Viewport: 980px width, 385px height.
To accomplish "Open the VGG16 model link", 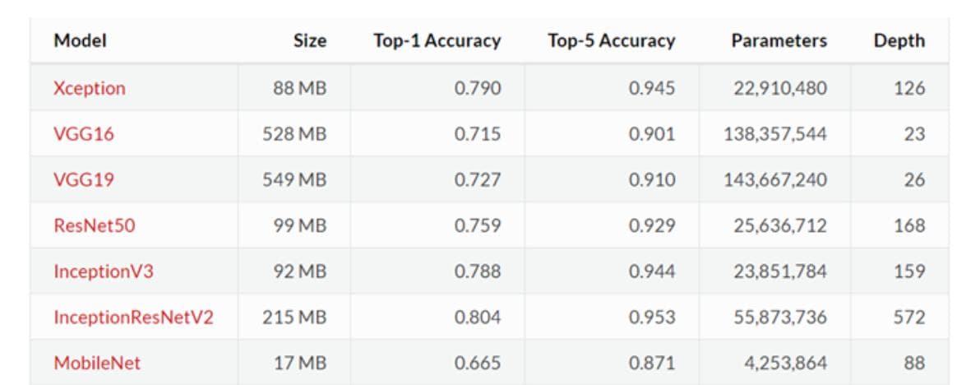I will pos(84,134).
